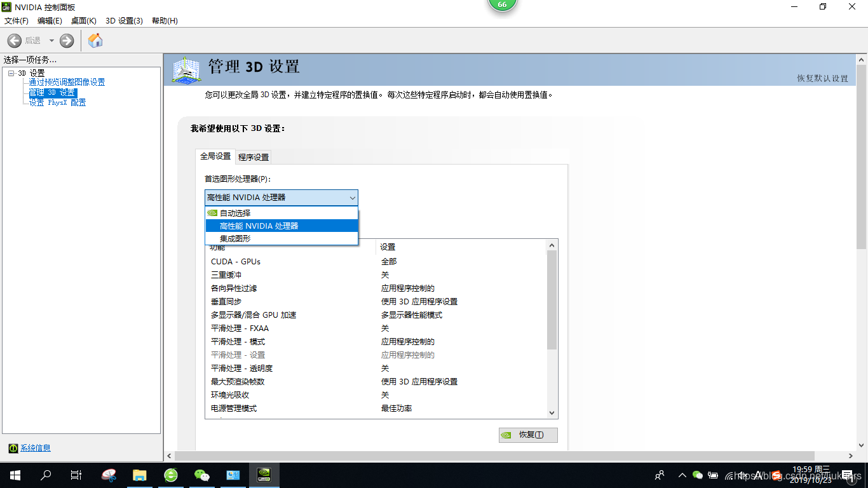This screenshot has height=488, width=868.
Task: Choose 高性能 NVIDIA 处理器 in dropdown list
Action: pos(281,226)
